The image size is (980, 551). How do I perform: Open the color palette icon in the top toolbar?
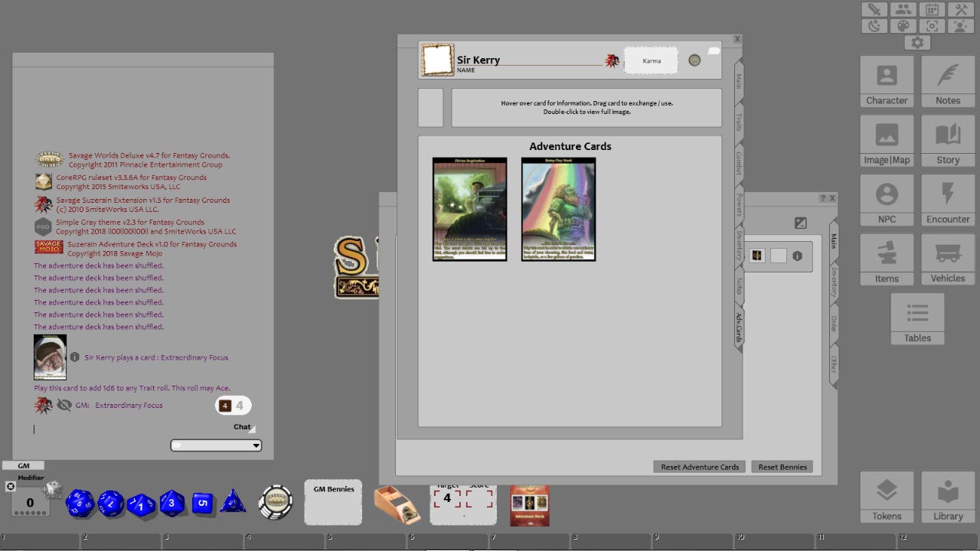click(903, 26)
